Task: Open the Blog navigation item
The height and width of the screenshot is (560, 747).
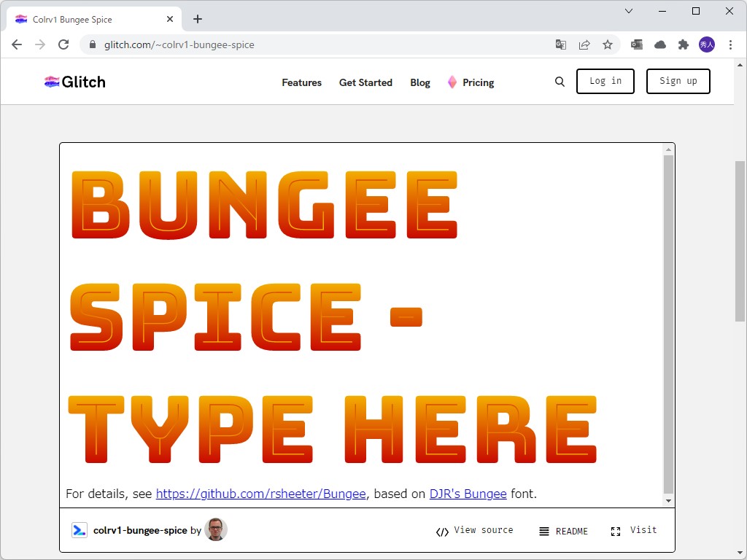Action: tap(420, 82)
